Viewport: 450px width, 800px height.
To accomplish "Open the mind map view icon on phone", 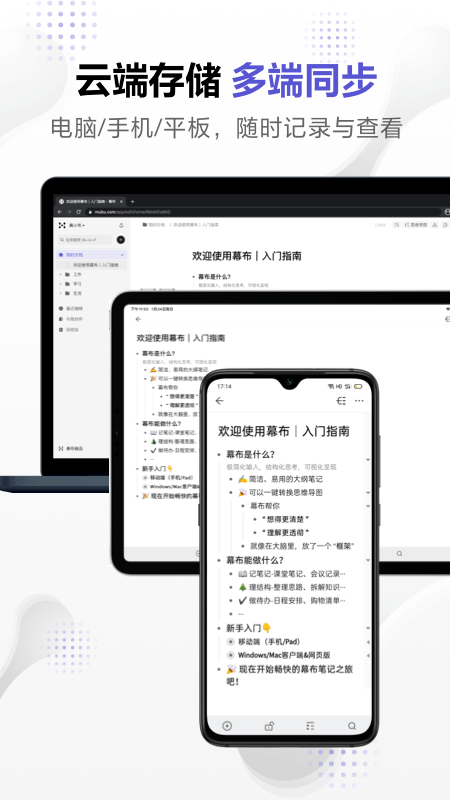I will click(341, 401).
